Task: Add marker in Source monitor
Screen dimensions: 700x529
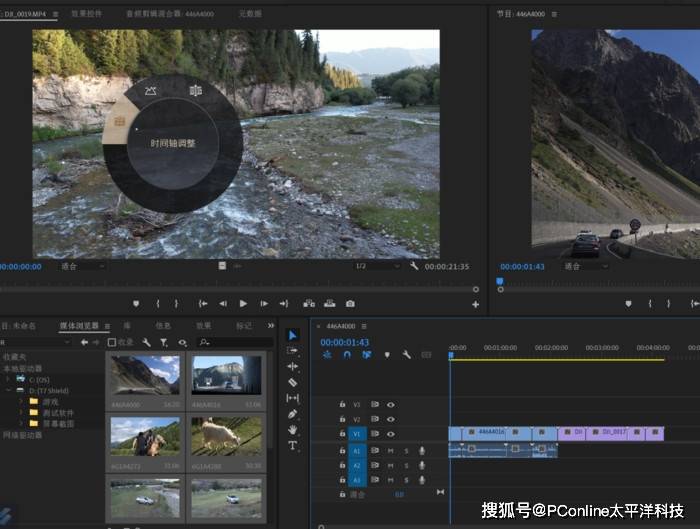Action: click(x=136, y=304)
